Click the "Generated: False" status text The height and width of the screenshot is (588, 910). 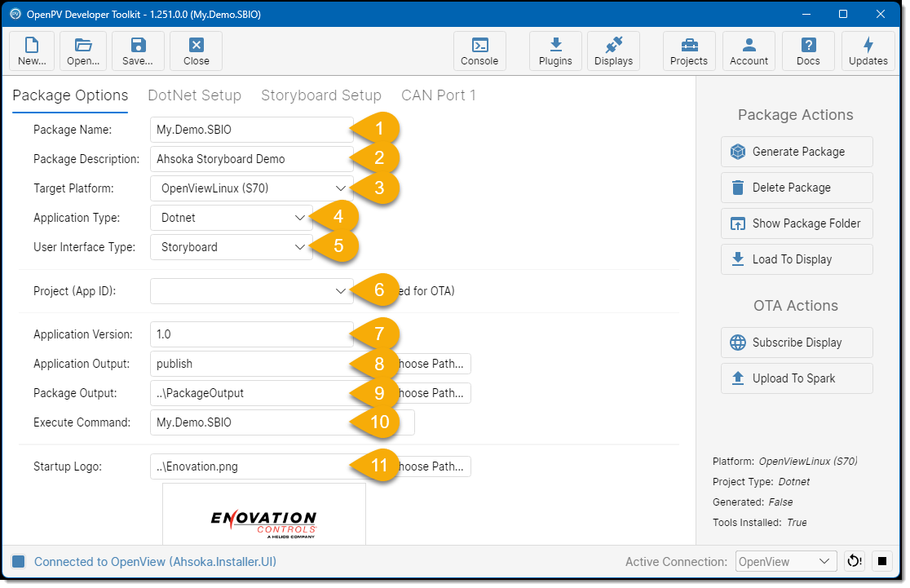753,502
